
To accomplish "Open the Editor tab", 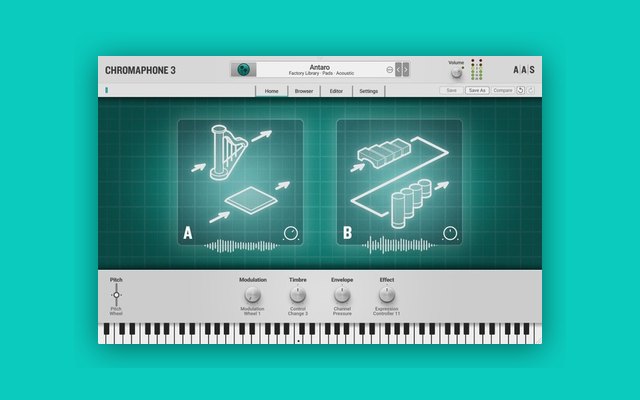I will 336,91.
